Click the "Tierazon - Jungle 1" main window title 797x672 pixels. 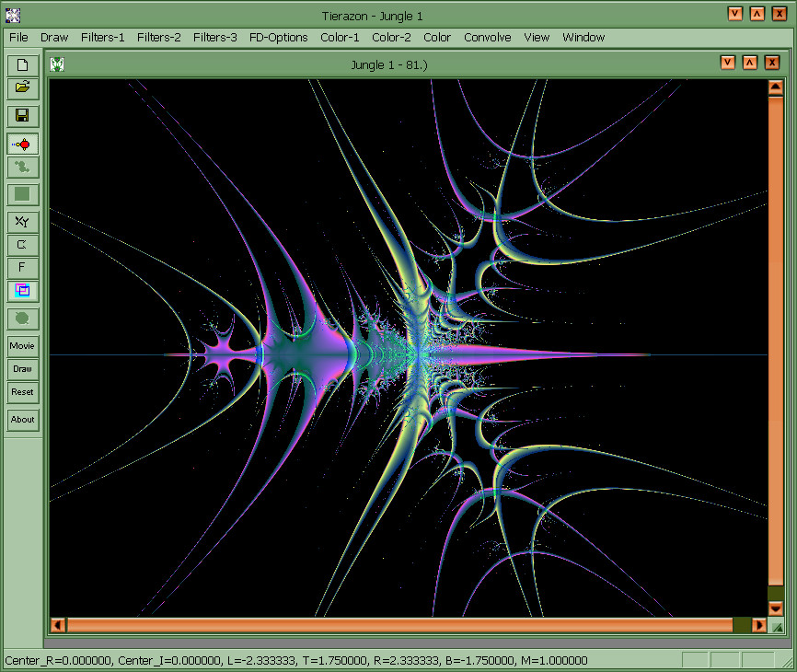click(x=372, y=17)
